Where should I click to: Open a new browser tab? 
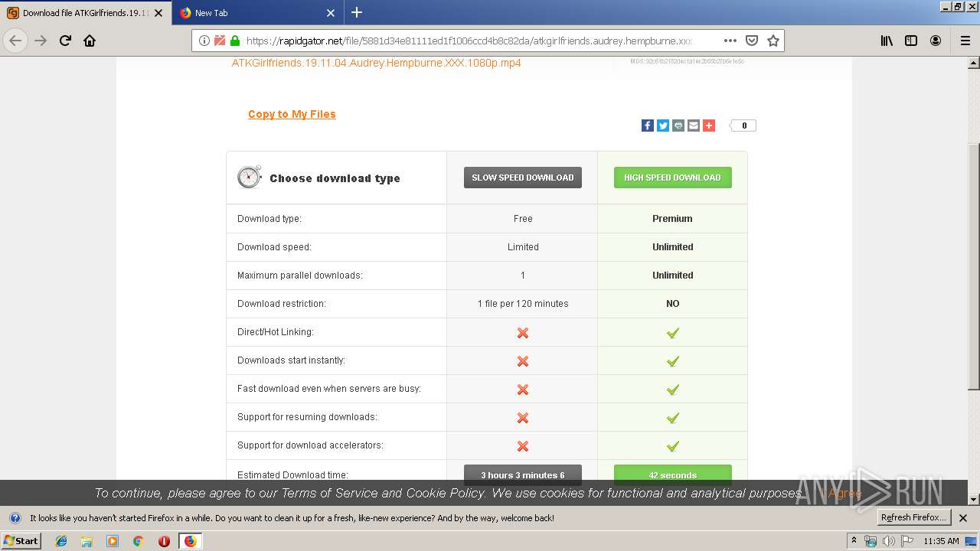pos(357,12)
